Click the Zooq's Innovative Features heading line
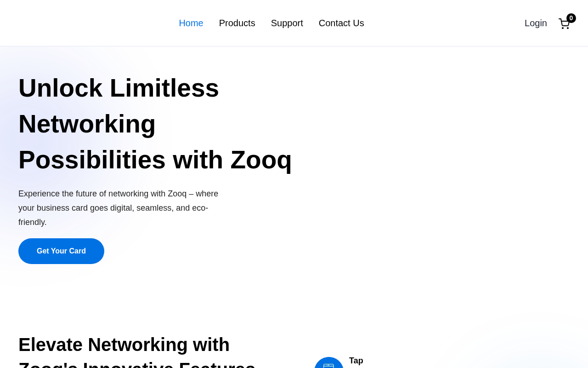 pos(137,365)
